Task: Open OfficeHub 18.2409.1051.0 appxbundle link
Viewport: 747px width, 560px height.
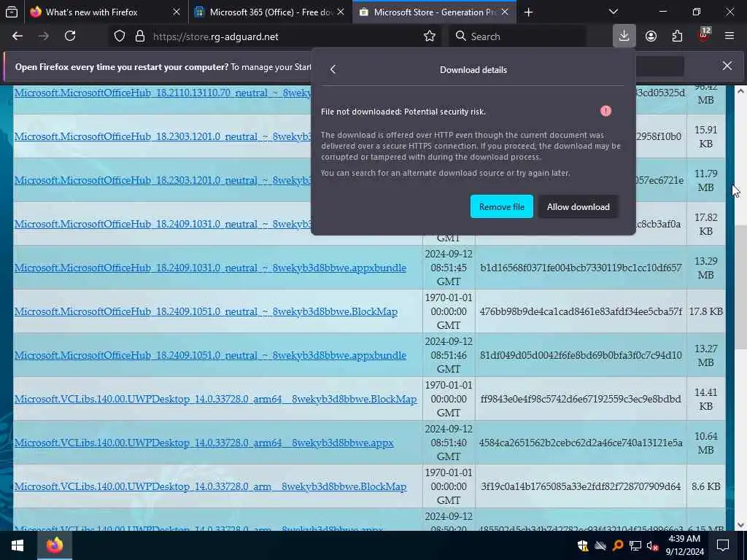Action: point(210,355)
